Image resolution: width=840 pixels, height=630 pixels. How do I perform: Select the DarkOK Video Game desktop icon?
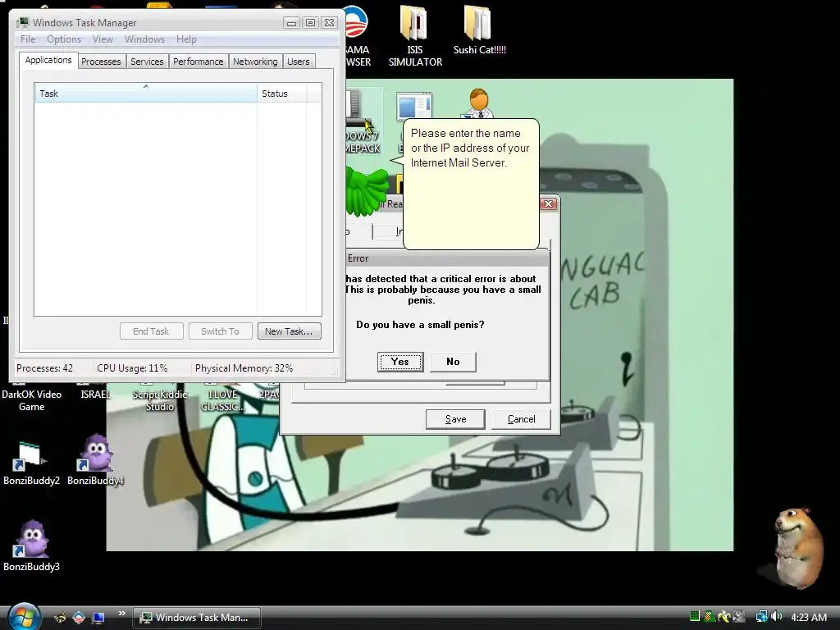click(x=32, y=400)
